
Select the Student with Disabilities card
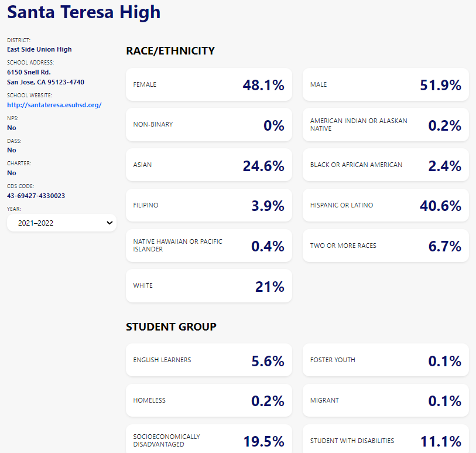[x=385, y=440]
